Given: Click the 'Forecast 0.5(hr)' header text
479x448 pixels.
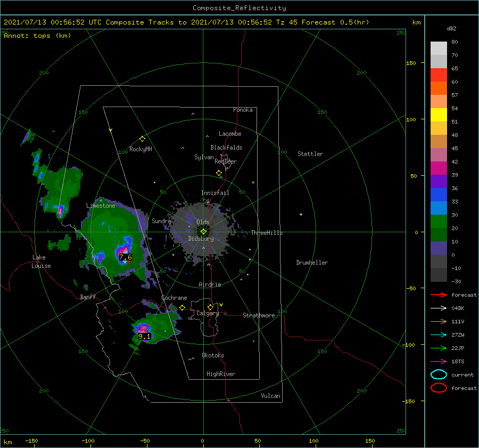Looking at the screenshot, I should (x=335, y=22).
